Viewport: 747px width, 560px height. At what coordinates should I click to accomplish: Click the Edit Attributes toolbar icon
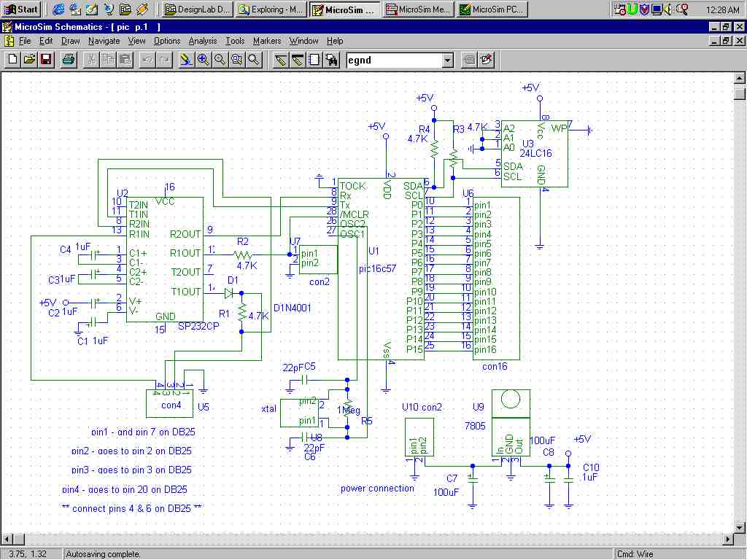pyautogui.click(x=469, y=60)
